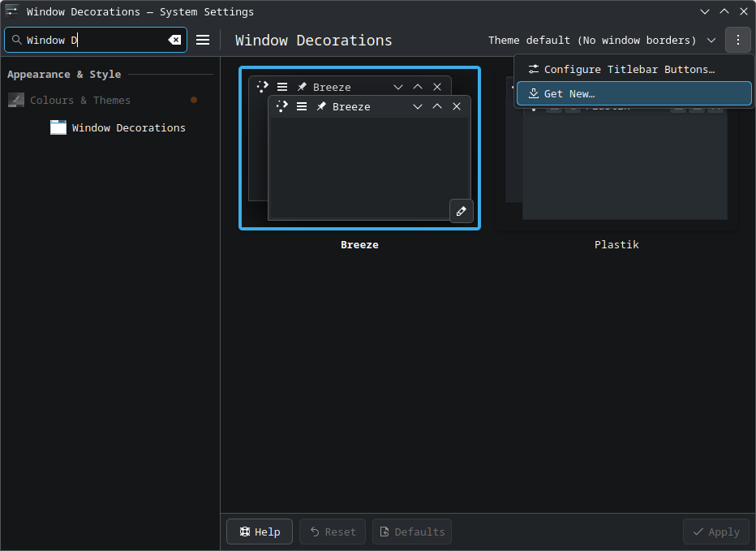Expand the Theme default window borders dropdown

[x=603, y=40]
